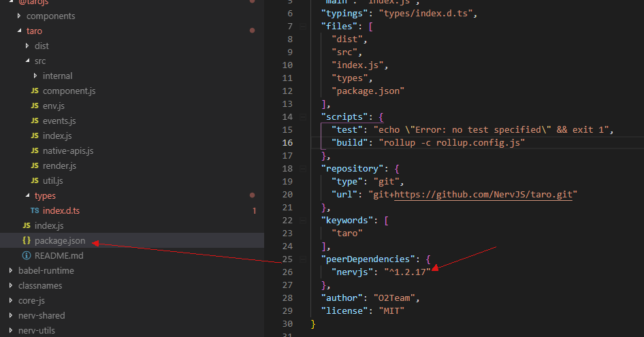
Task: Expand the nerv-shared folder arrow
Action: point(11,315)
